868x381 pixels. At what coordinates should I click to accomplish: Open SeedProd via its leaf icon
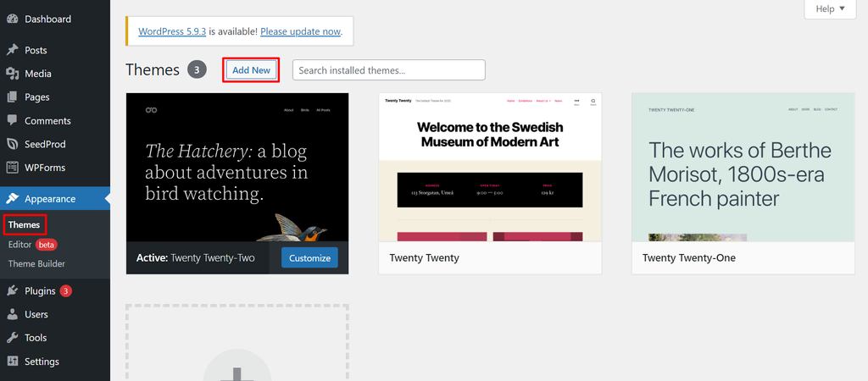click(x=12, y=144)
